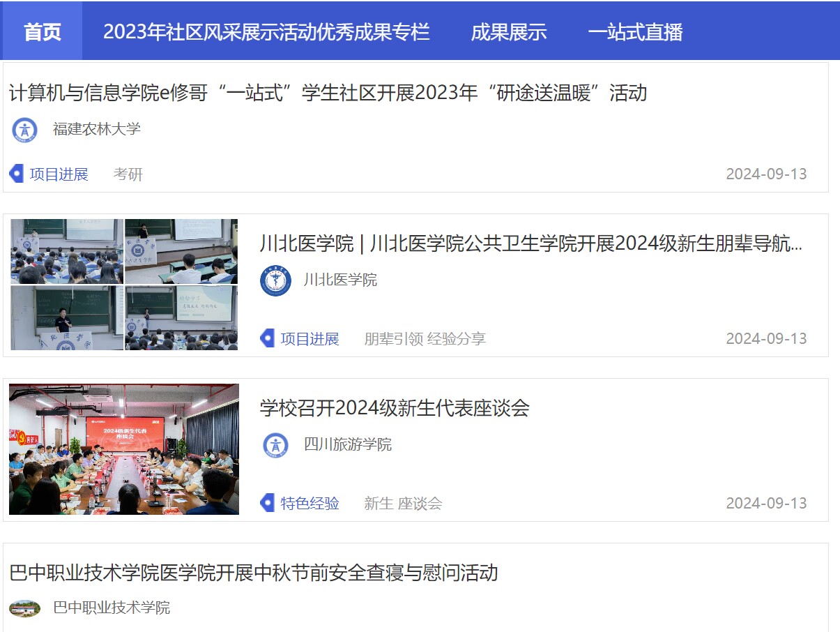
Task: Select the 特色经验 category label
Action: coord(310,504)
